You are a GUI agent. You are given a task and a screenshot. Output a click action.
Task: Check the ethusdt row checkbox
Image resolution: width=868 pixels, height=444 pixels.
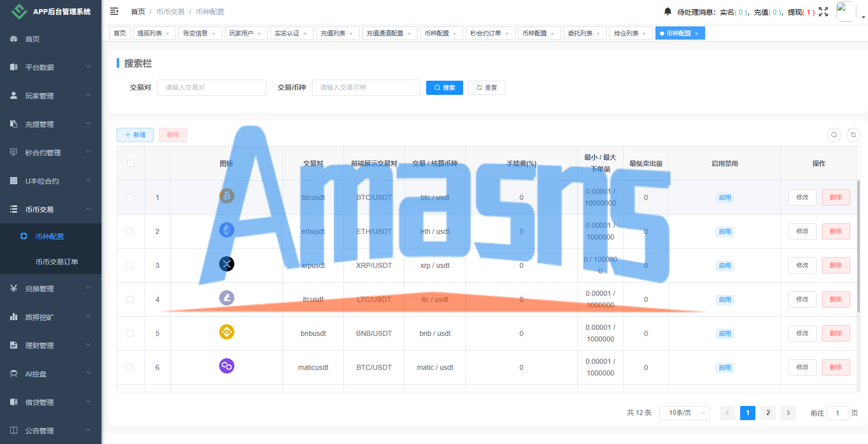[130, 231]
